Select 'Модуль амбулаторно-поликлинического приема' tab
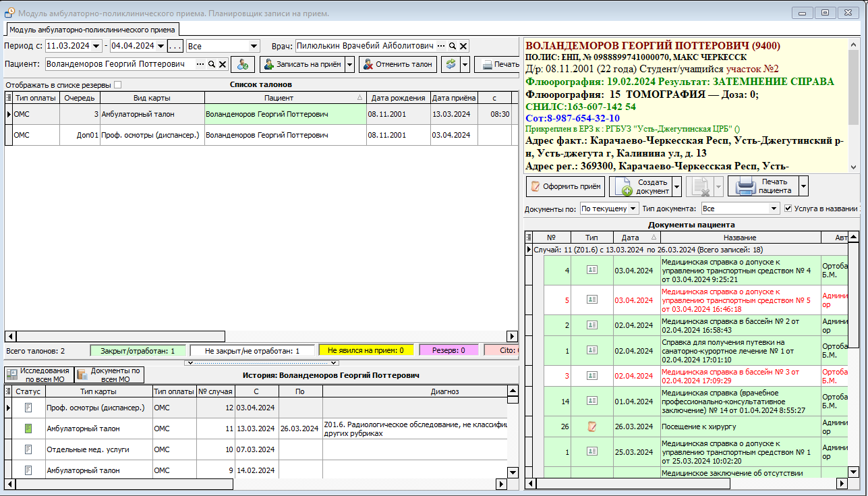The width and height of the screenshot is (868, 496). [92, 29]
